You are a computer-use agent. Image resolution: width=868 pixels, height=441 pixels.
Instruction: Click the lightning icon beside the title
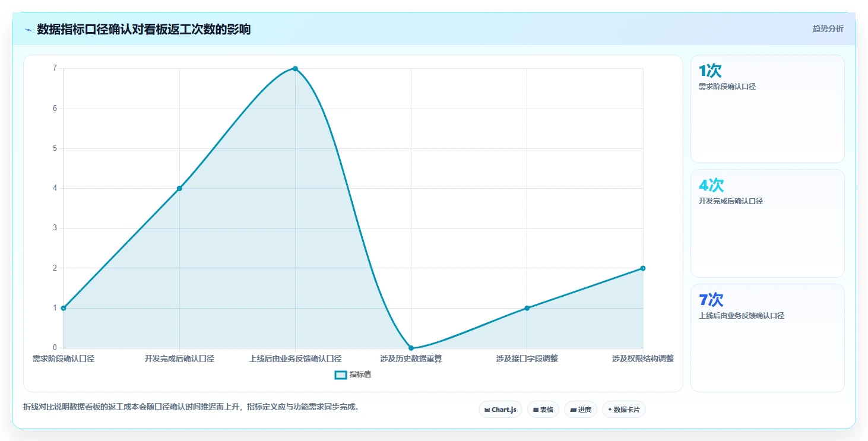coord(28,30)
